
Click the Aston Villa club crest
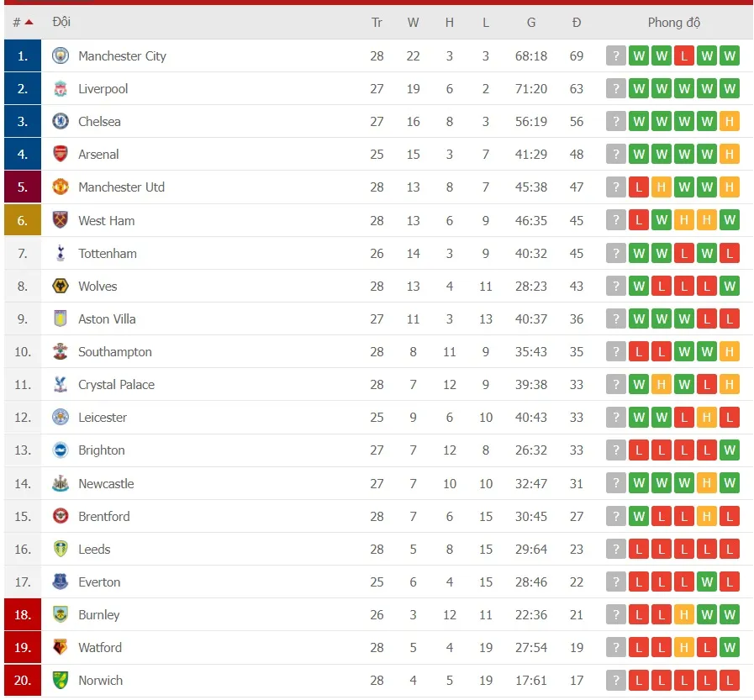59,318
